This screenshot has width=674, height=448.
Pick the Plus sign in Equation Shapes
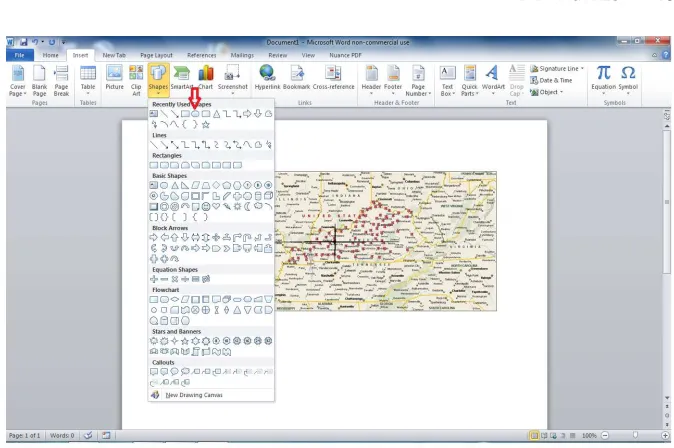coord(154,279)
